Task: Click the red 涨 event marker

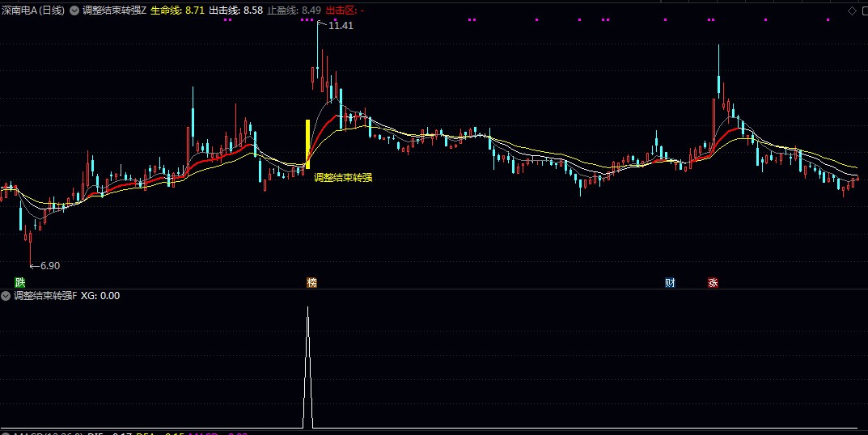Action: pos(713,283)
